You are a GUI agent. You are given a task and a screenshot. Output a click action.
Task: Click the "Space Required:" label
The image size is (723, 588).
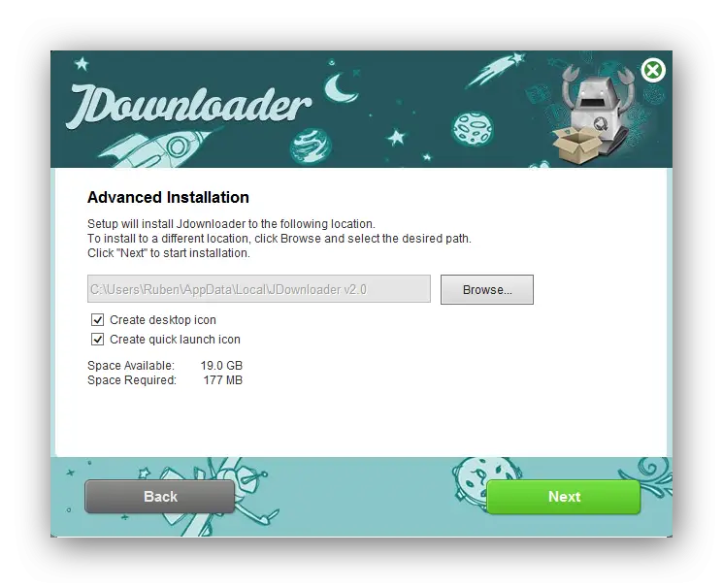[x=132, y=380]
